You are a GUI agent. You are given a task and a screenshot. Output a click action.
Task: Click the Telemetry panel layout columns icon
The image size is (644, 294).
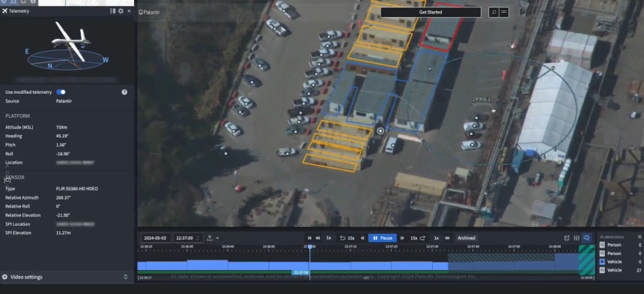point(113,11)
